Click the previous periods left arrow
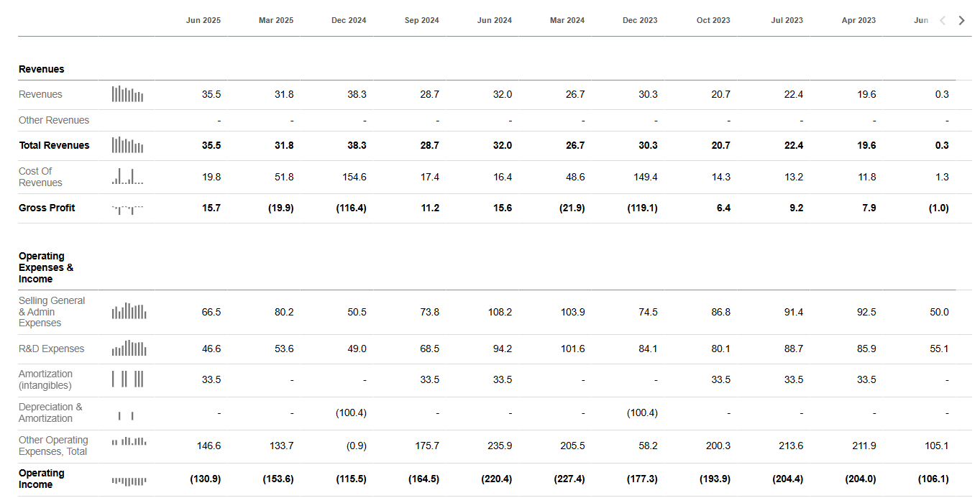 943,20
